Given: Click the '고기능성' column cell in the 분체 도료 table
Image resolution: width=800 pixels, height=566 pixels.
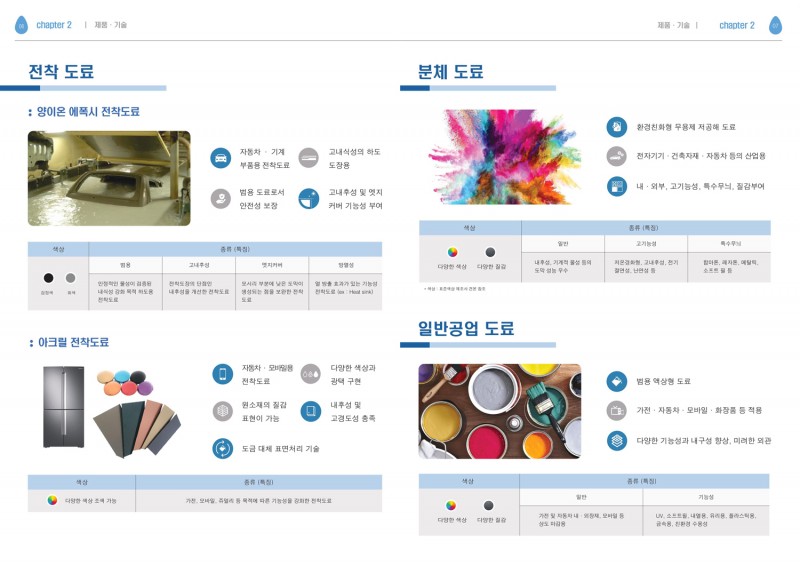Looking at the screenshot, I should [646, 243].
